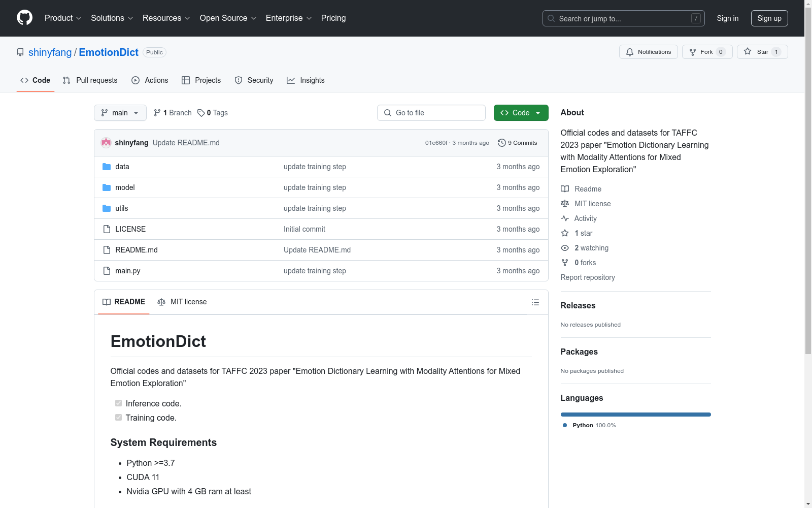Viewport: 812px width, 508px height.
Task: Expand the Product menu
Action: (63, 18)
